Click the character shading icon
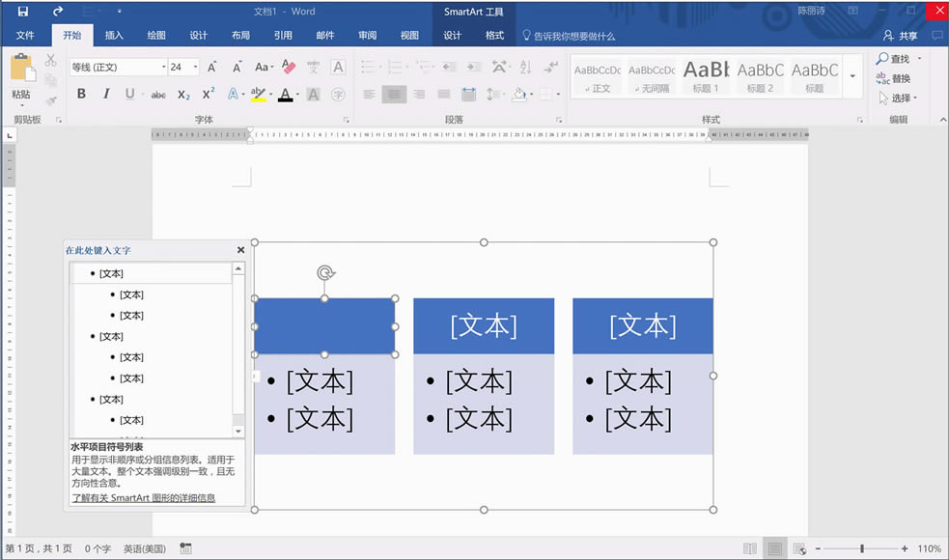 313,94
